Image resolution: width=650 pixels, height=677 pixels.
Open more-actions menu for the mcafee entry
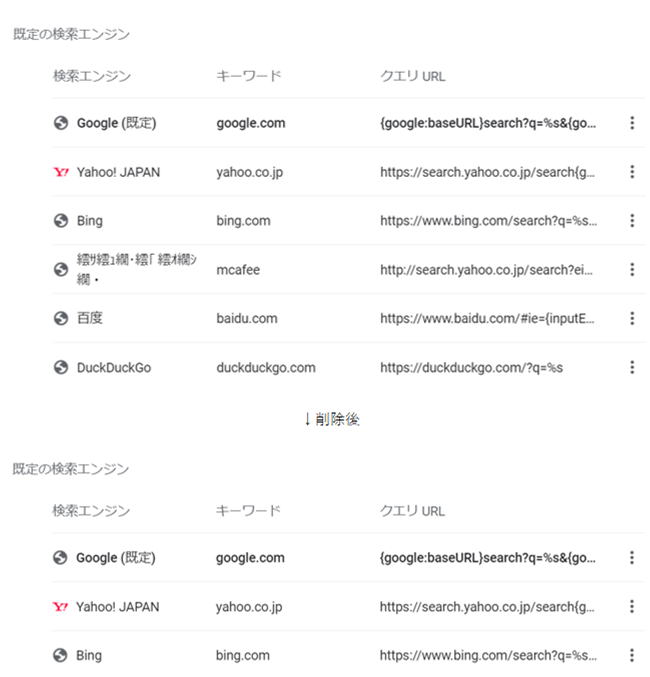(632, 269)
